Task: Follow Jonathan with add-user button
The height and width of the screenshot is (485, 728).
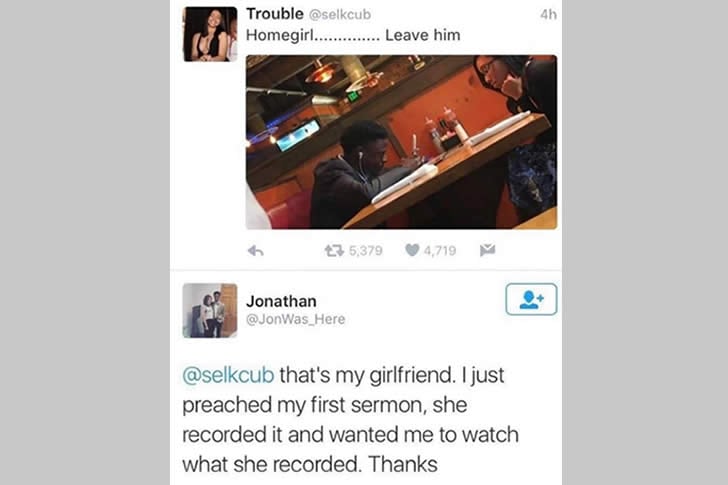Action: (531, 299)
